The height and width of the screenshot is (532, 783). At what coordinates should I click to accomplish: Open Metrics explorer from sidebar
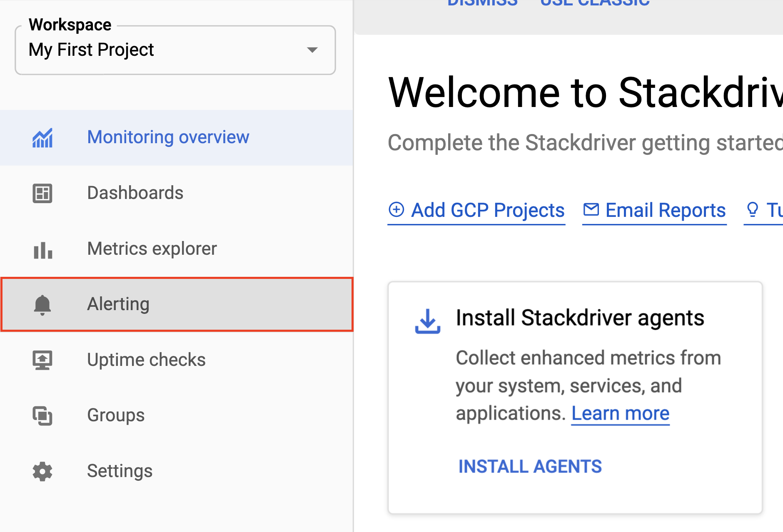pyautogui.click(x=177, y=249)
